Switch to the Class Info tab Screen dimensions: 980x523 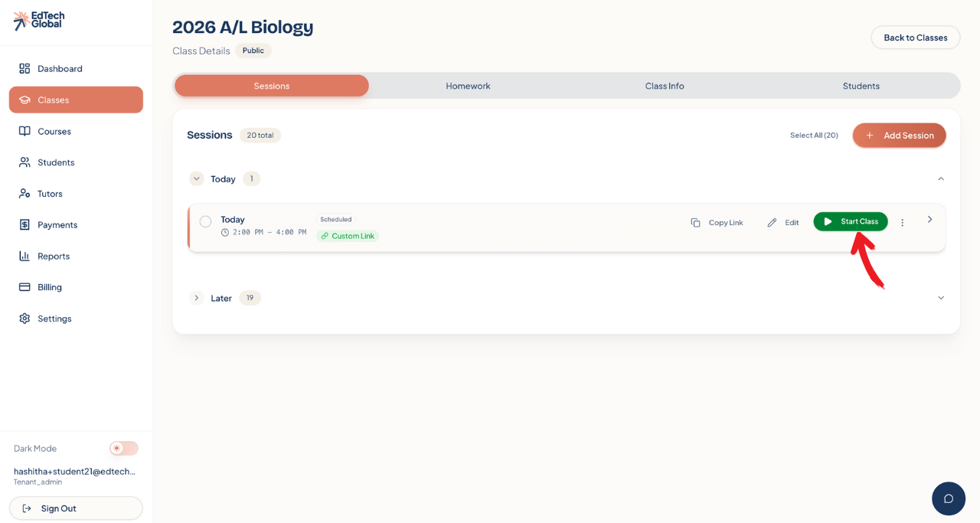pos(665,86)
